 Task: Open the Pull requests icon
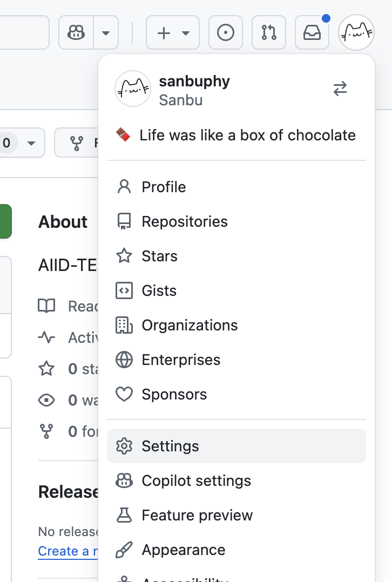click(268, 33)
